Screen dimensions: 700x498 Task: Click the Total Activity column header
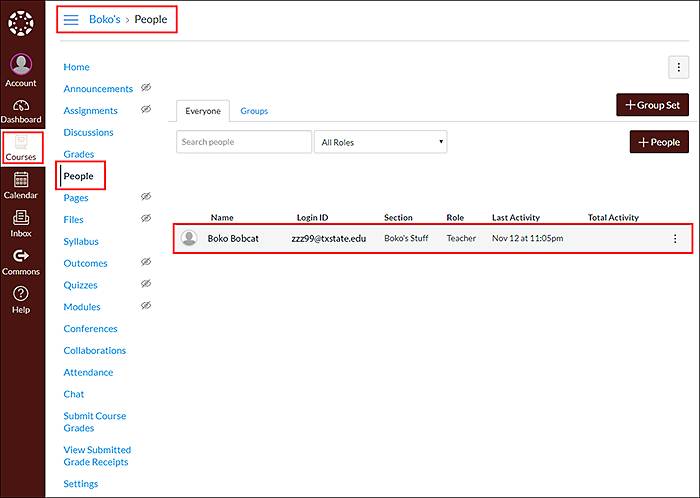[x=613, y=218]
